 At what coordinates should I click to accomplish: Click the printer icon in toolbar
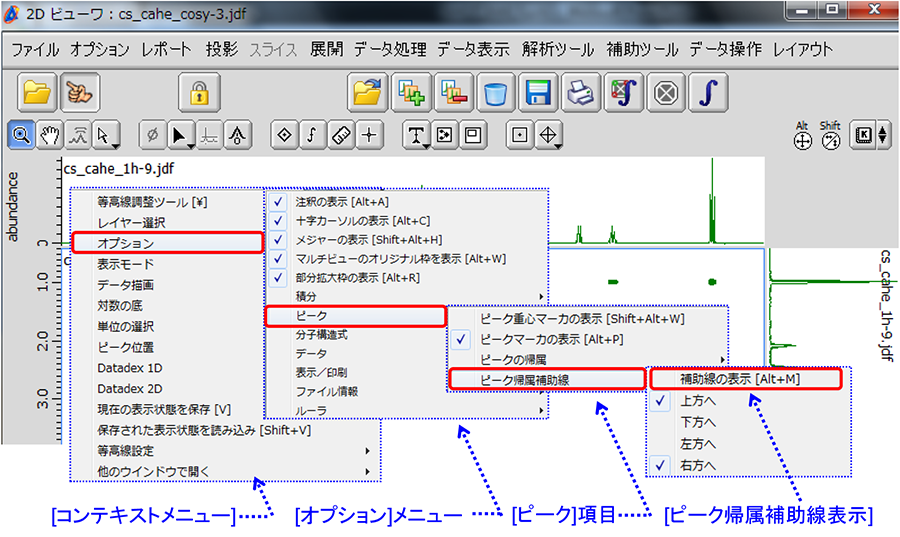pos(580,93)
